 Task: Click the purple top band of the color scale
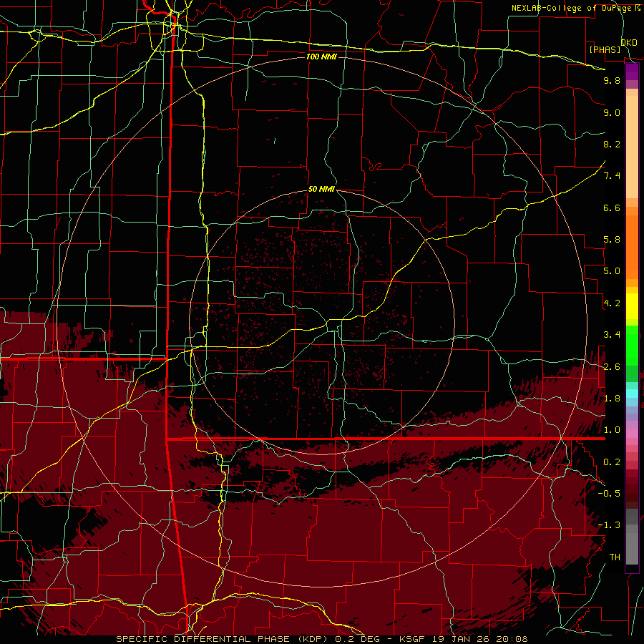coord(632,72)
